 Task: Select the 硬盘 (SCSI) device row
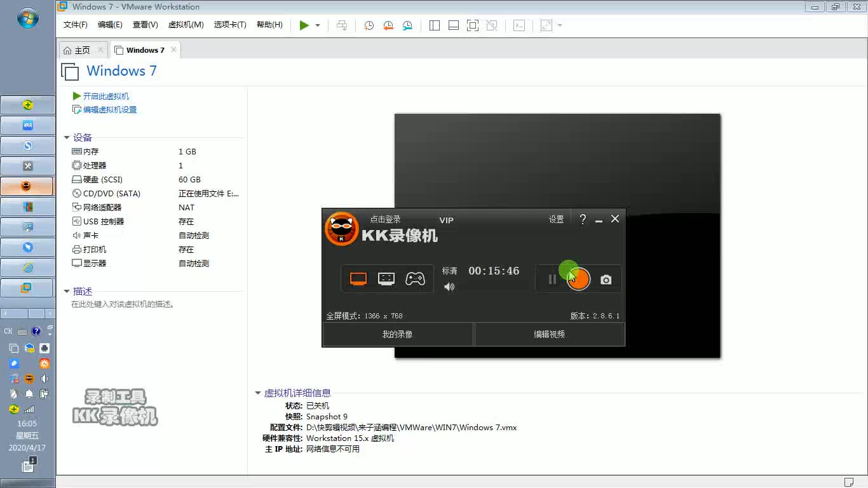[x=156, y=180]
